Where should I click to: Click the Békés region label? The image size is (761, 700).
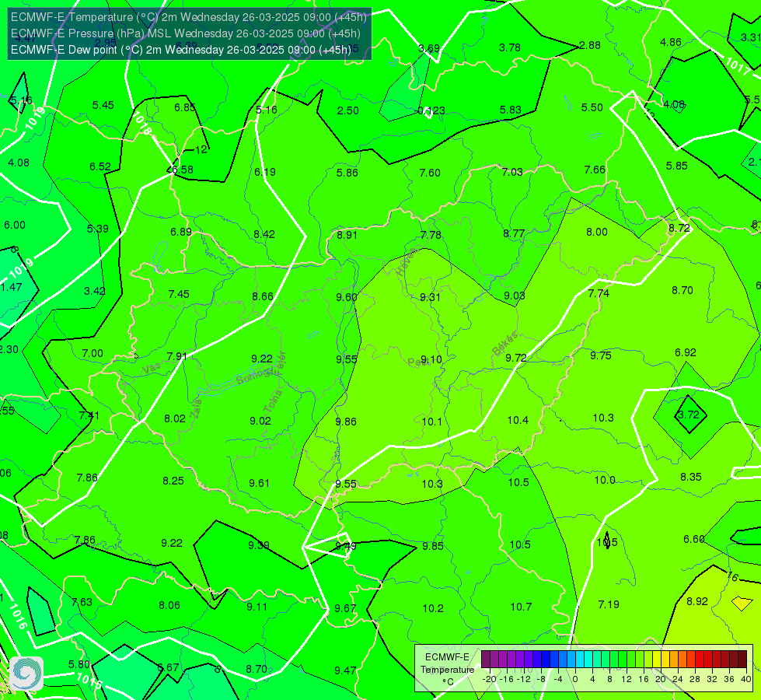[x=504, y=344]
